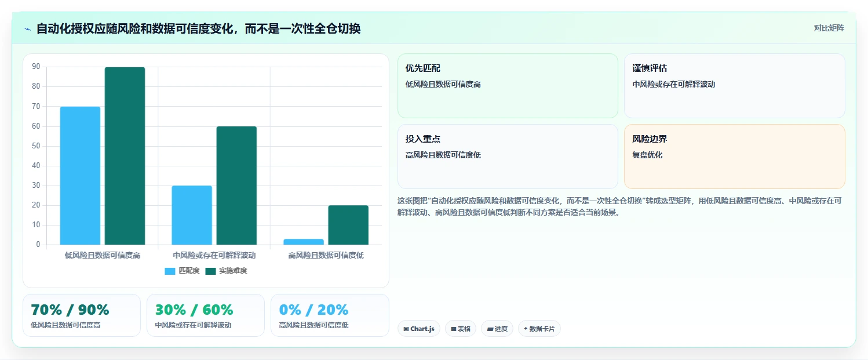Select the 谨慎评估 matrix card

click(x=734, y=86)
